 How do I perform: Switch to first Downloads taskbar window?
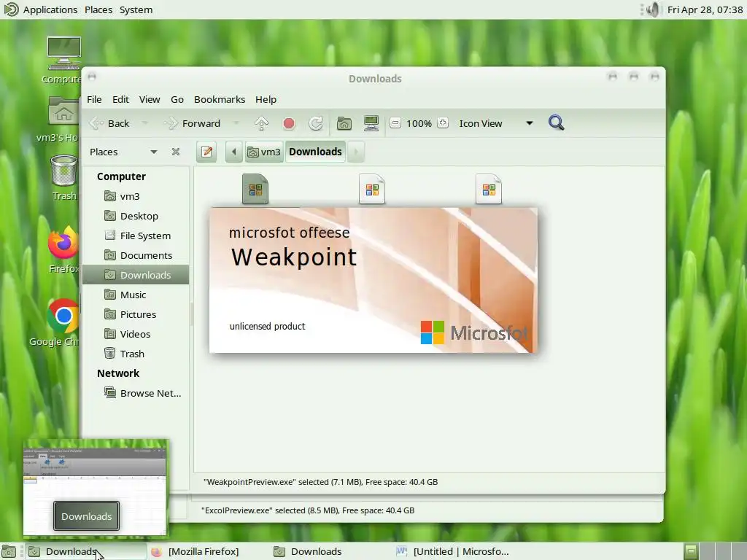tap(85, 551)
